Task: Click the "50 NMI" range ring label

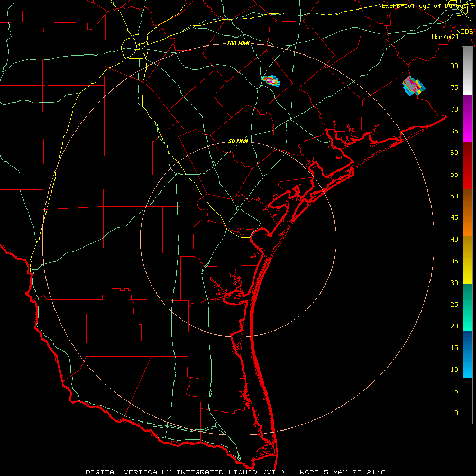Action: pyautogui.click(x=238, y=141)
